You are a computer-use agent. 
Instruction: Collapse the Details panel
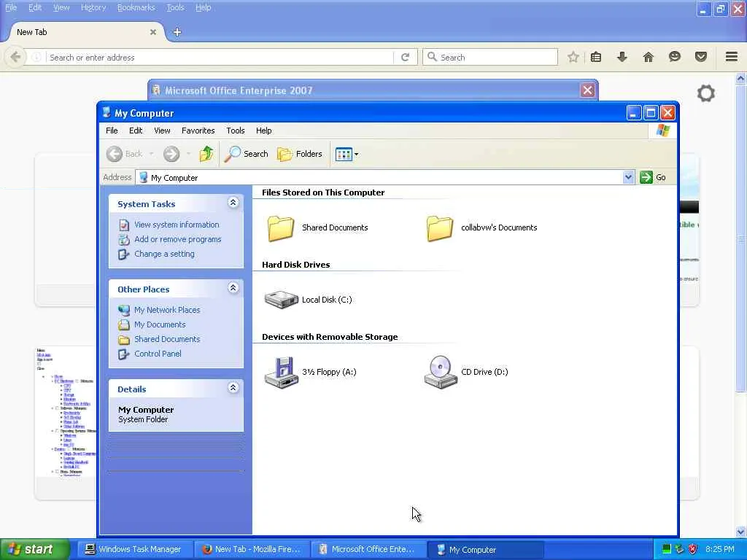click(233, 388)
